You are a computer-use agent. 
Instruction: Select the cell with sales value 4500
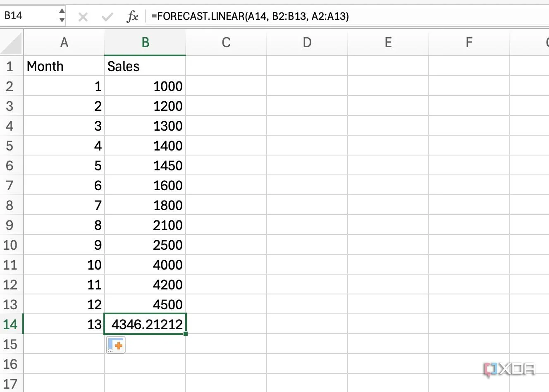coord(145,305)
